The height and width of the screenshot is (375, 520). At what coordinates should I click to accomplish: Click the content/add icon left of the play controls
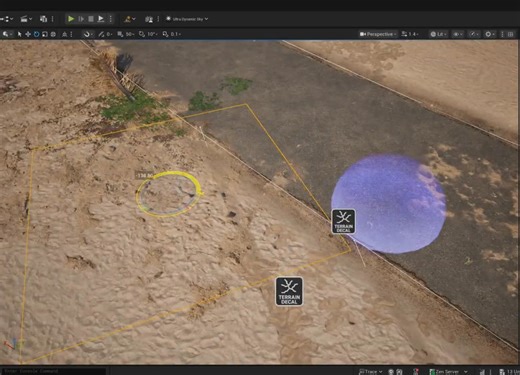coord(43,19)
